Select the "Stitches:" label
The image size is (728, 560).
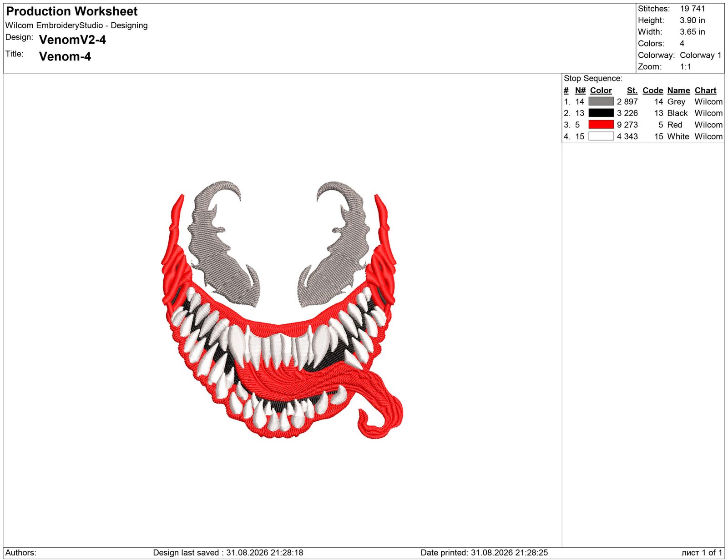[x=654, y=9]
